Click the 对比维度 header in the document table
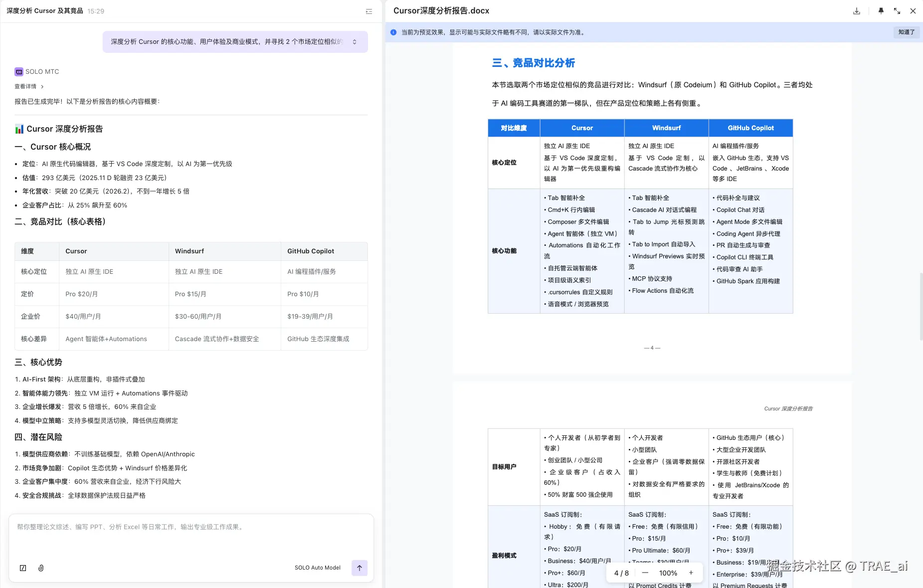The image size is (923, 588). point(514,128)
